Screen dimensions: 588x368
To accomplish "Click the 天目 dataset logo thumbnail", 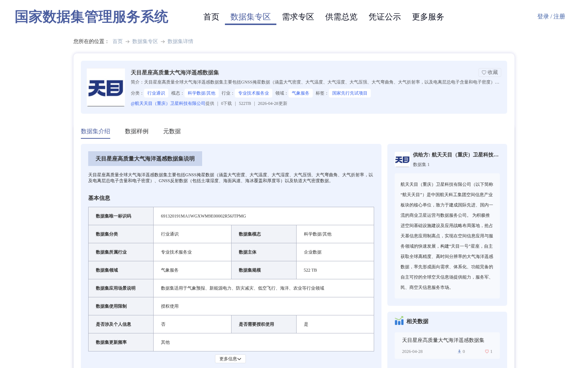I will click(x=106, y=88).
